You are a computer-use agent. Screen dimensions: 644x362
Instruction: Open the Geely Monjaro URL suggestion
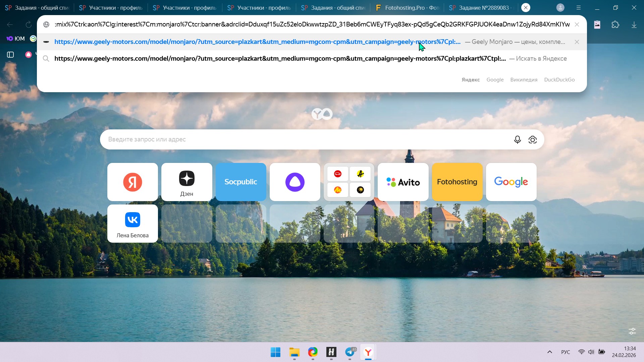[x=257, y=42]
